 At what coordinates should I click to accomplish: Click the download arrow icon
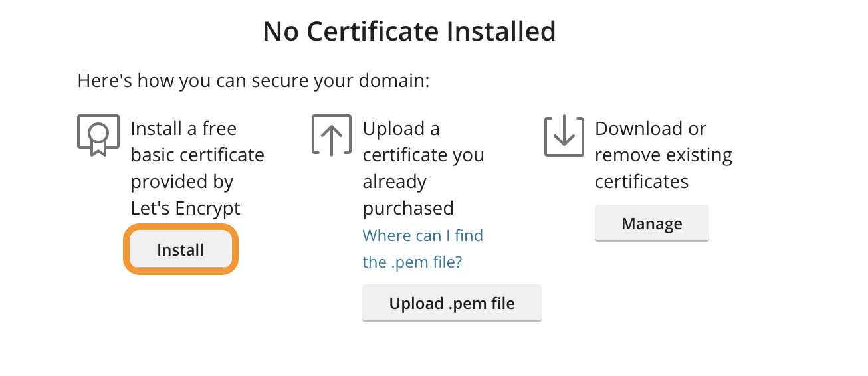click(564, 136)
